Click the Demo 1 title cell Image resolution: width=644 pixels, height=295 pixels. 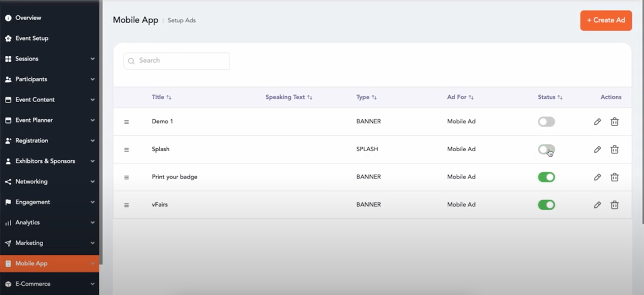[162, 121]
